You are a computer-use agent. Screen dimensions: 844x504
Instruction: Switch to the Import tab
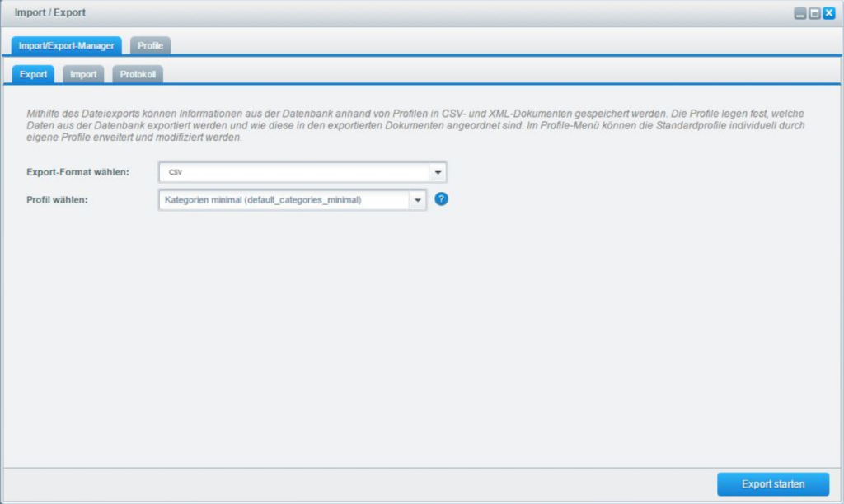click(83, 73)
